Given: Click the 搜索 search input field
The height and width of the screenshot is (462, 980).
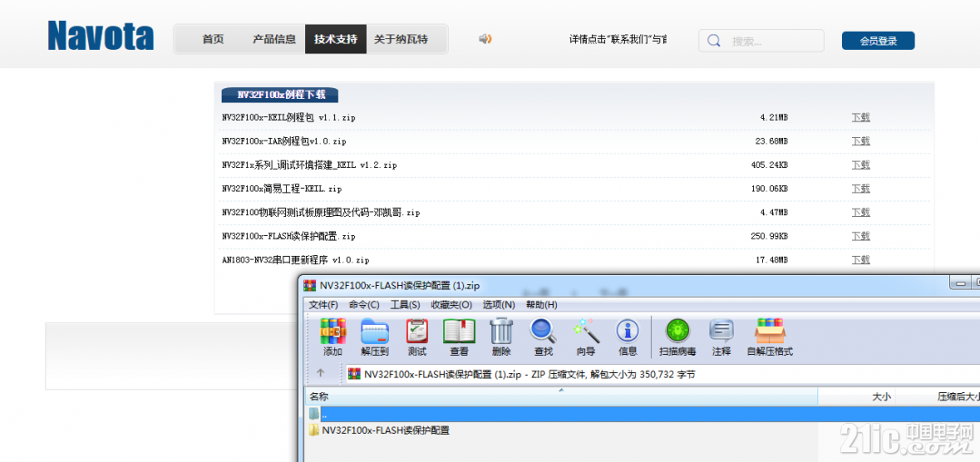Looking at the screenshot, I should click(x=761, y=41).
